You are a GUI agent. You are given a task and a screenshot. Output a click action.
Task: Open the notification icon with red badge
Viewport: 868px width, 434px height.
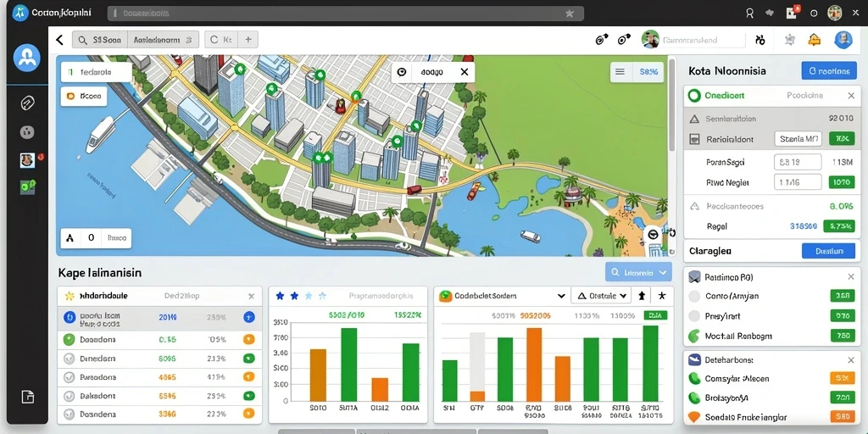pyautogui.click(x=792, y=12)
